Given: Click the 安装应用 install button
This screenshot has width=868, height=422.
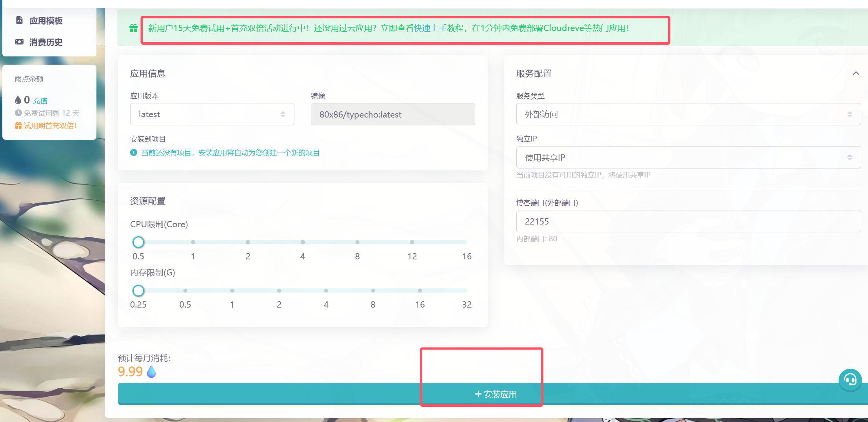Looking at the screenshot, I should point(495,394).
